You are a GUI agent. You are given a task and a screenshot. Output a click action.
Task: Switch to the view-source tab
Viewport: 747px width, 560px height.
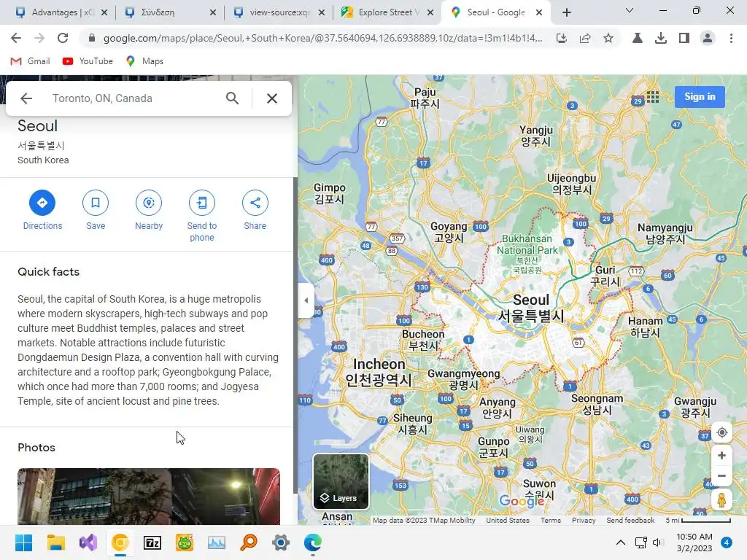point(279,12)
